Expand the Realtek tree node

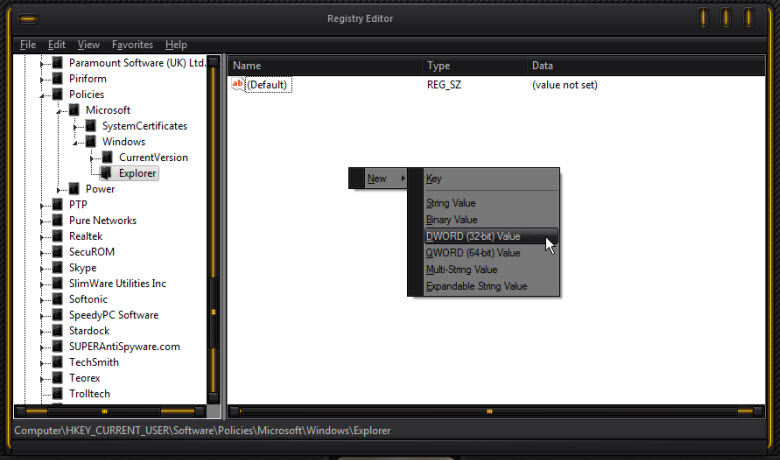[x=42, y=237]
